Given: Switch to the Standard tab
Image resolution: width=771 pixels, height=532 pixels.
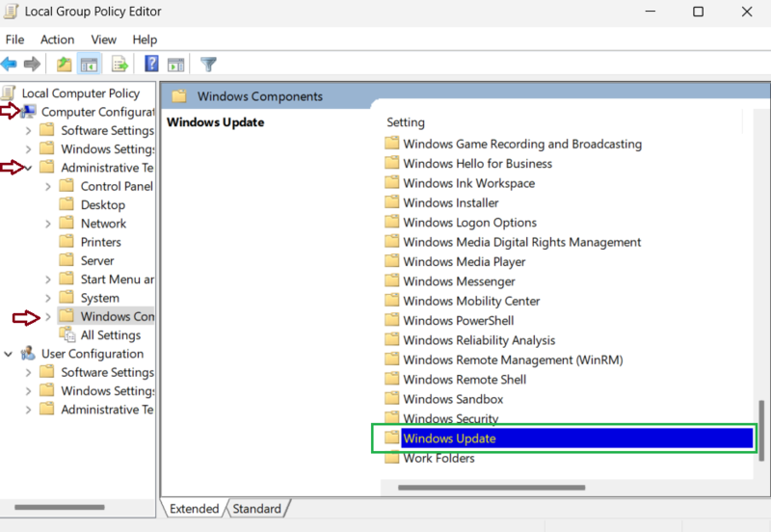Looking at the screenshot, I should (257, 509).
